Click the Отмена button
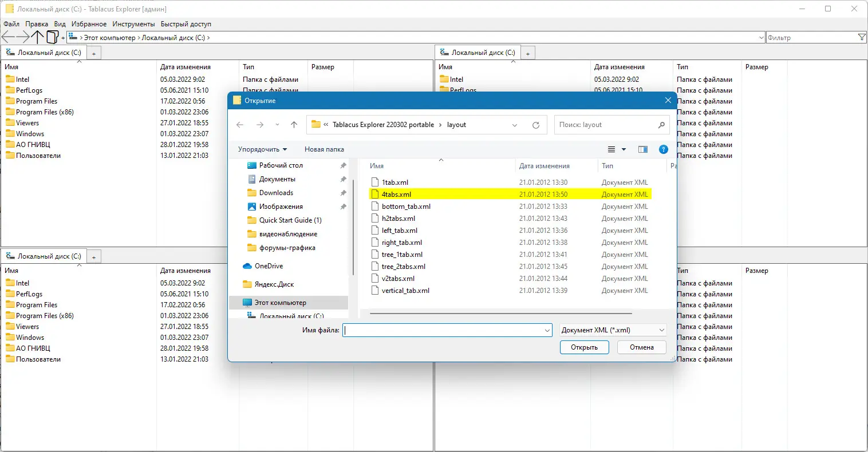Image resolution: width=868 pixels, height=452 pixels. click(x=642, y=347)
